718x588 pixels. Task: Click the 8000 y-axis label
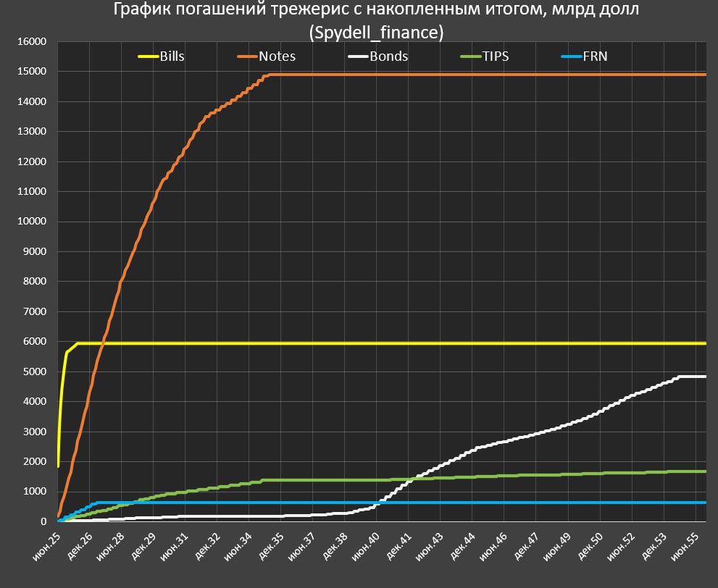tap(35, 282)
